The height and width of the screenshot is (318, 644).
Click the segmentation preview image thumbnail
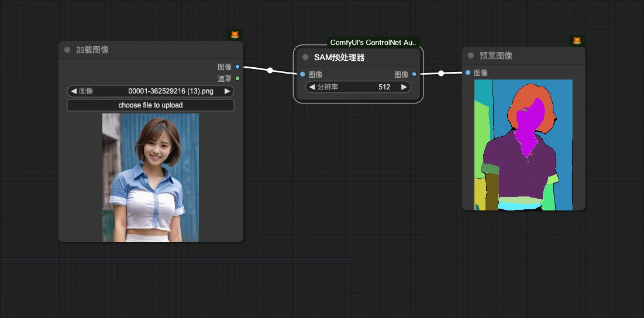(523, 144)
